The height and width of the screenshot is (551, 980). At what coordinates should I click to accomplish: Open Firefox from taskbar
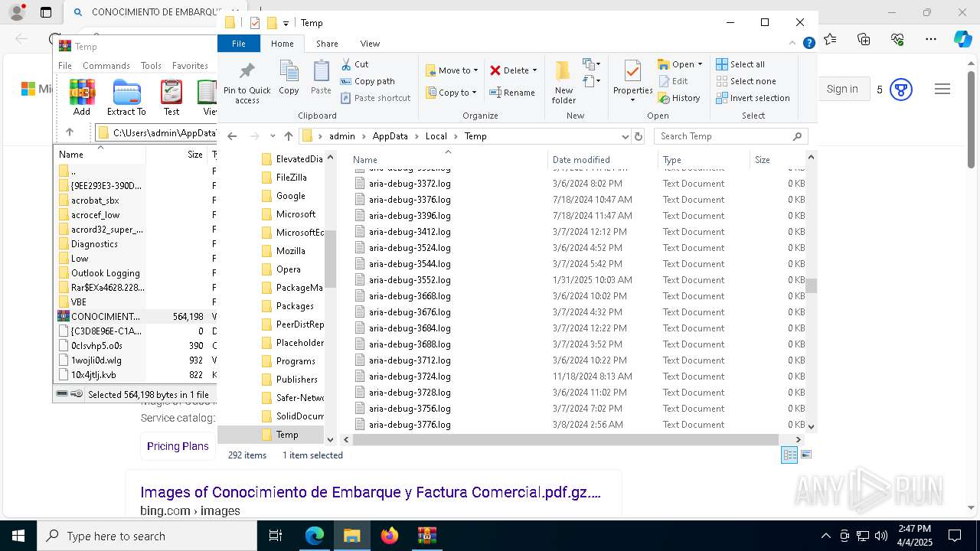(x=390, y=536)
